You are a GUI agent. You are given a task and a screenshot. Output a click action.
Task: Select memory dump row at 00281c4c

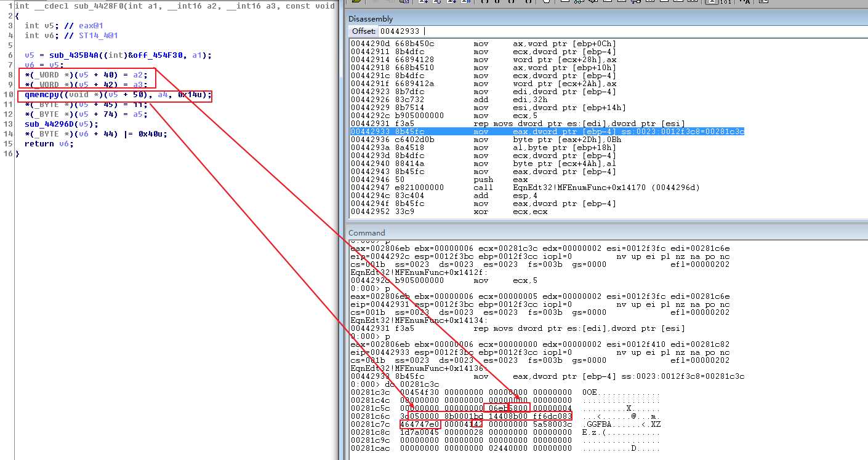pyautogui.click(x=505, y=400)
